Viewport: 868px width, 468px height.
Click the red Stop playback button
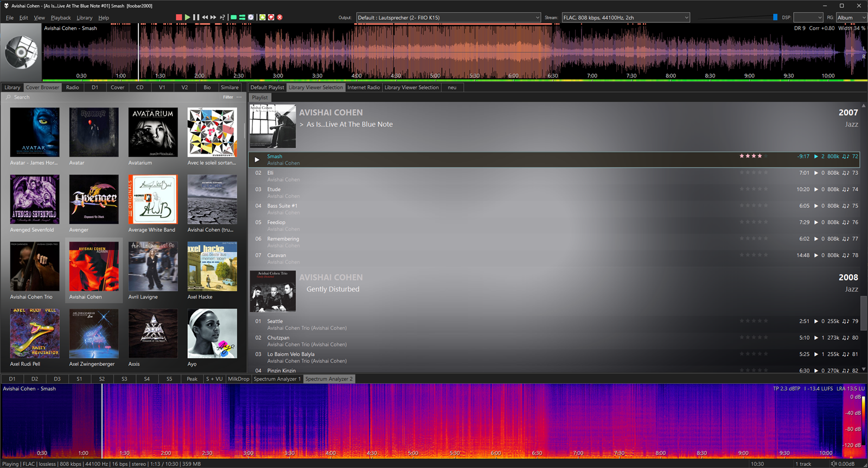[x=179, y=17]
